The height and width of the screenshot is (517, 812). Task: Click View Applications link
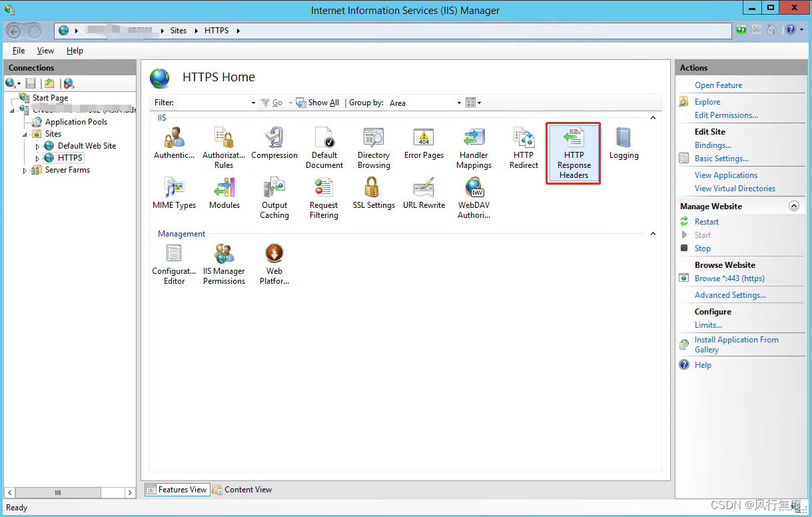[726, 175]
